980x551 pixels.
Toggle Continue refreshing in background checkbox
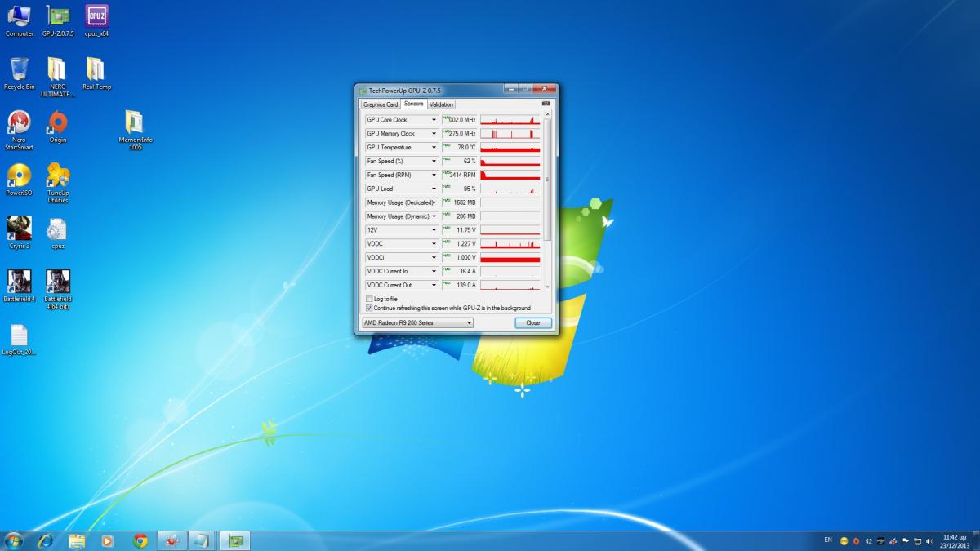(x=369, y=308)
